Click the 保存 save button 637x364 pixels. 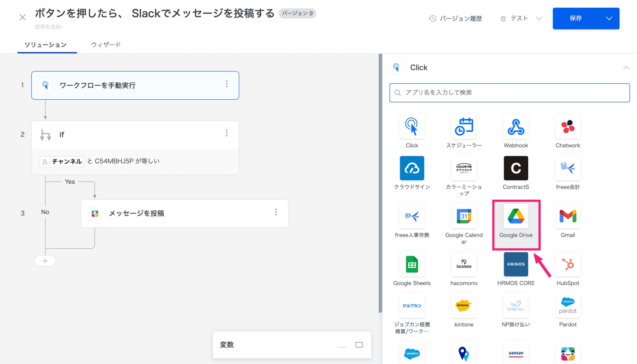click(575, 19)
